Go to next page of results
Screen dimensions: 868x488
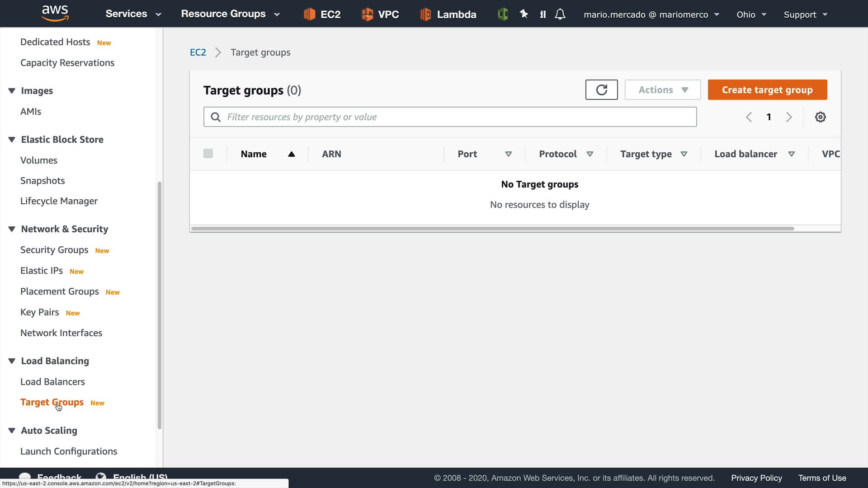[789, 117]
